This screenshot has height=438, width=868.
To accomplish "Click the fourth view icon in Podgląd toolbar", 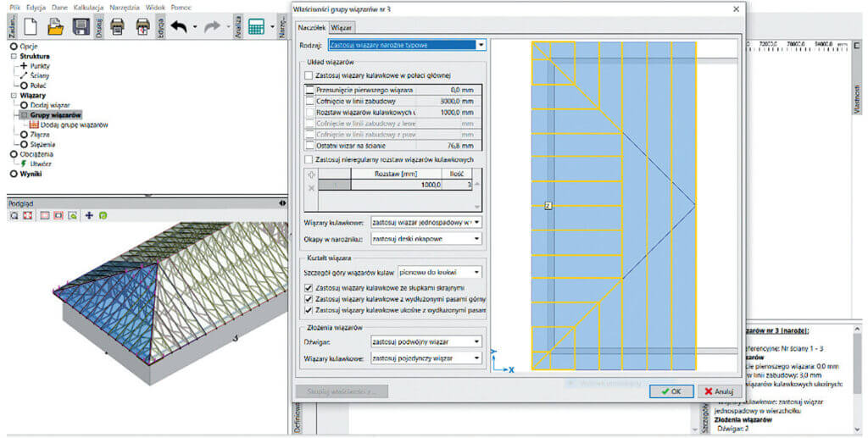I will (58, 216).
